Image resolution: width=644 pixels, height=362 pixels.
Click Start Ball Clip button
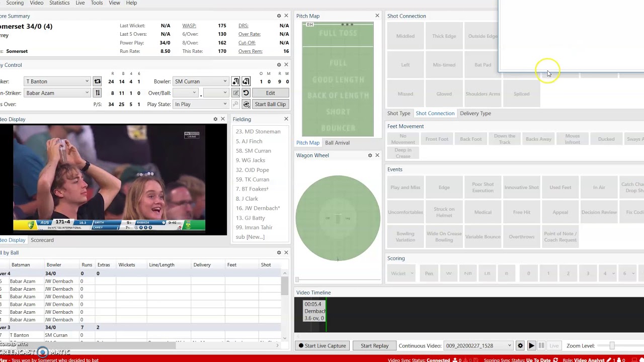[270, 104]
